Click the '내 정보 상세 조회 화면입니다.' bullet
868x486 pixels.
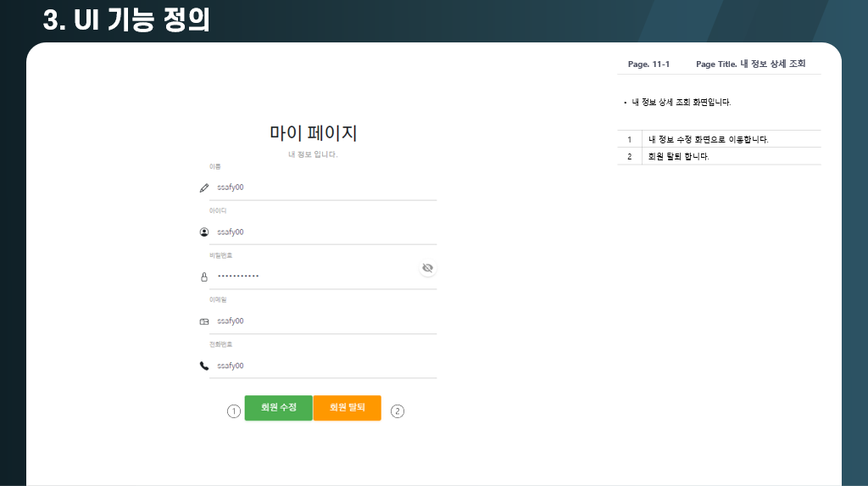681,103
